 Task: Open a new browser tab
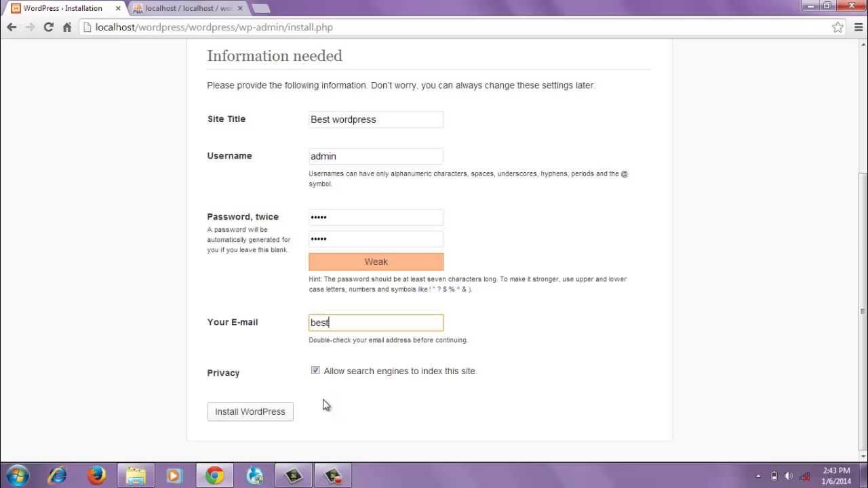point(261,8)
